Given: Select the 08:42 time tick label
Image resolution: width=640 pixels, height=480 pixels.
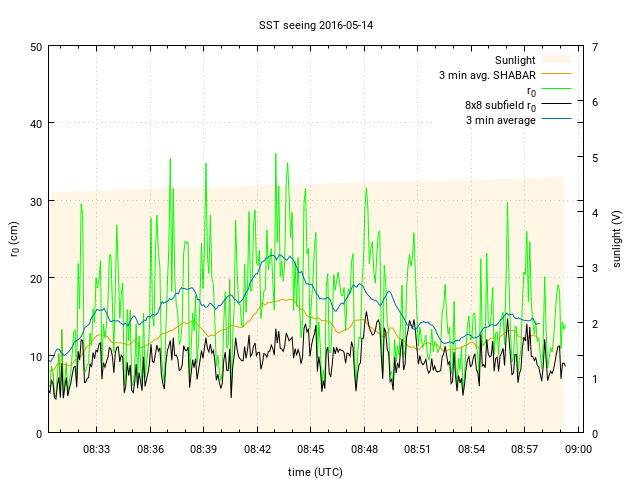Looking at the screenshot, I should (258, 450).
